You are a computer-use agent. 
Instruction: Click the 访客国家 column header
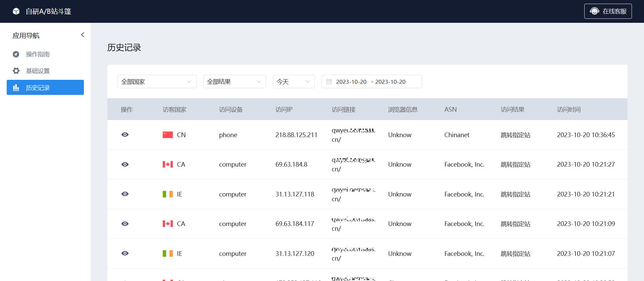(x=175, y=109)
